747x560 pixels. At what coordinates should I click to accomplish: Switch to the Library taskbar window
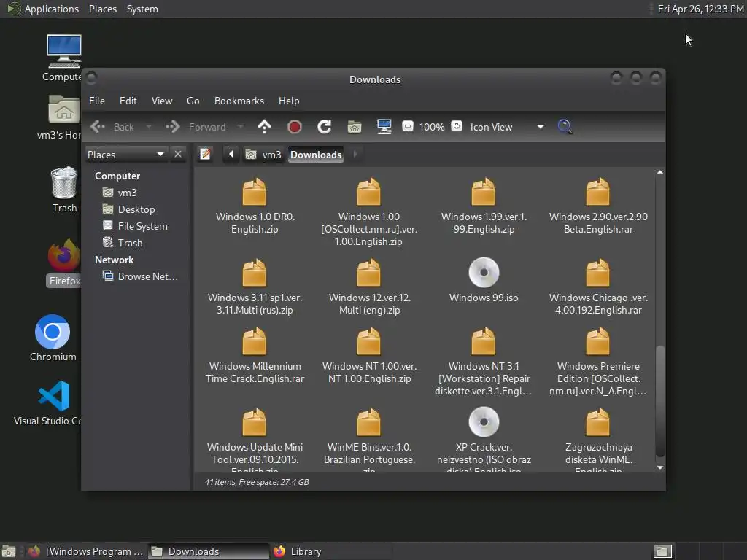298,551
